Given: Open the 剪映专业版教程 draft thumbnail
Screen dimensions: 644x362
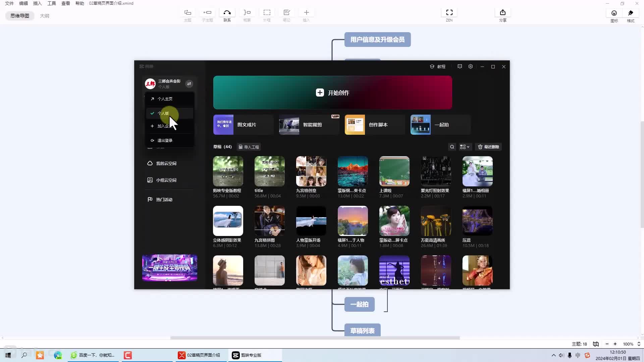Looking at the screenshot, I should click(228, 171).
